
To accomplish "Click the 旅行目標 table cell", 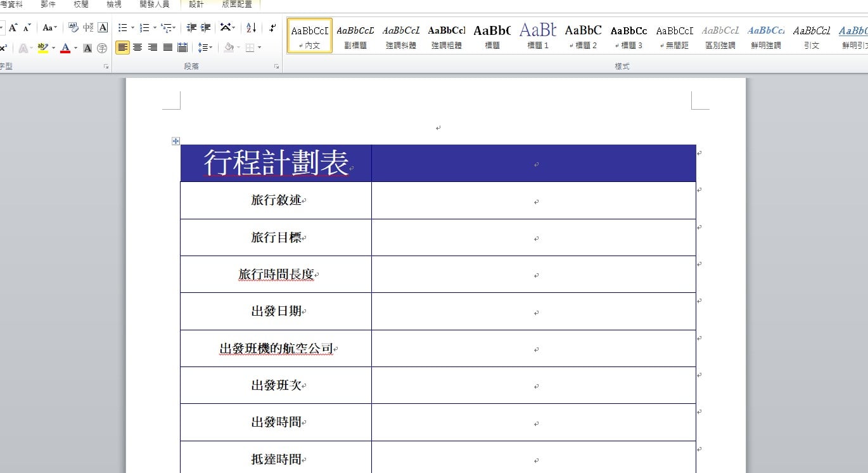I will [276, 238].
